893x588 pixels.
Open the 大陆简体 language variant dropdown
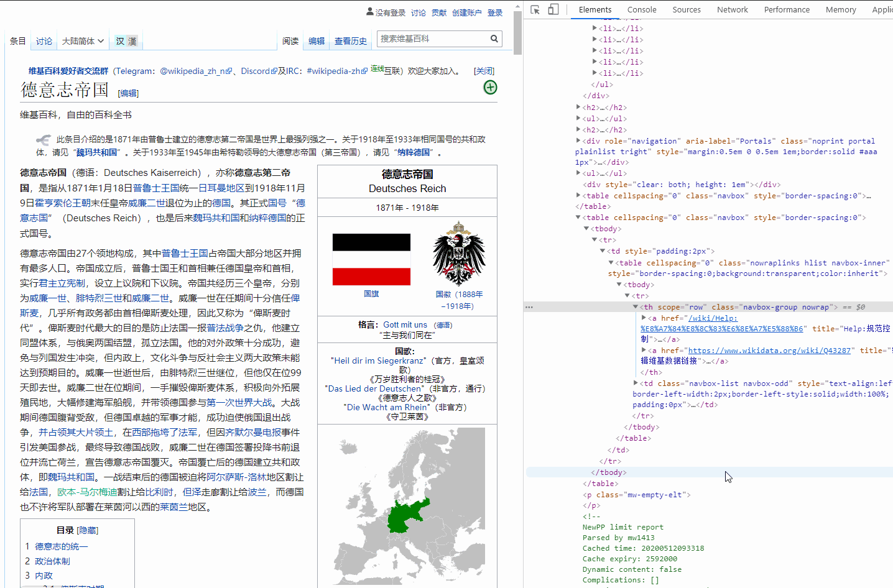click(x=82, y=41)
